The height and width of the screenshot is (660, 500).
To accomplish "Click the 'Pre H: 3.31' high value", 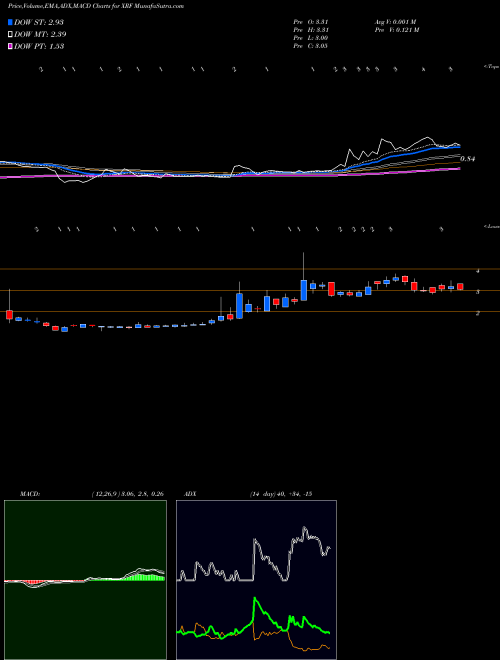I will click(311, 30).
